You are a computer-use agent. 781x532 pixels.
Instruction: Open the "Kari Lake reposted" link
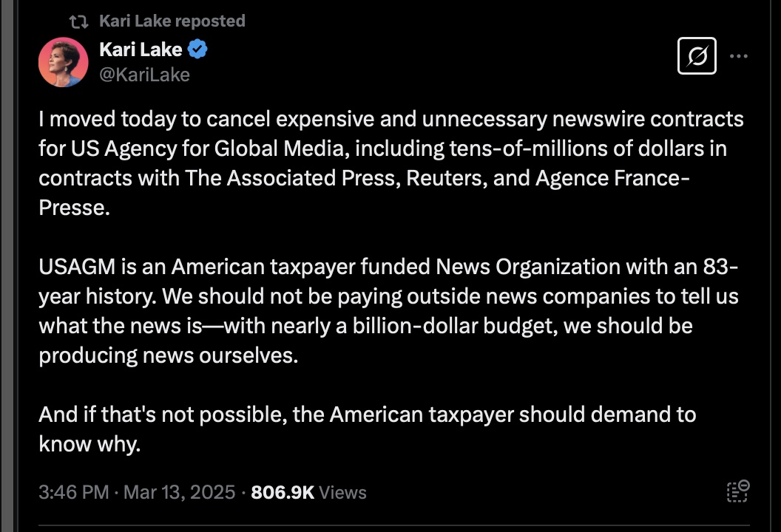pos(172,21)
